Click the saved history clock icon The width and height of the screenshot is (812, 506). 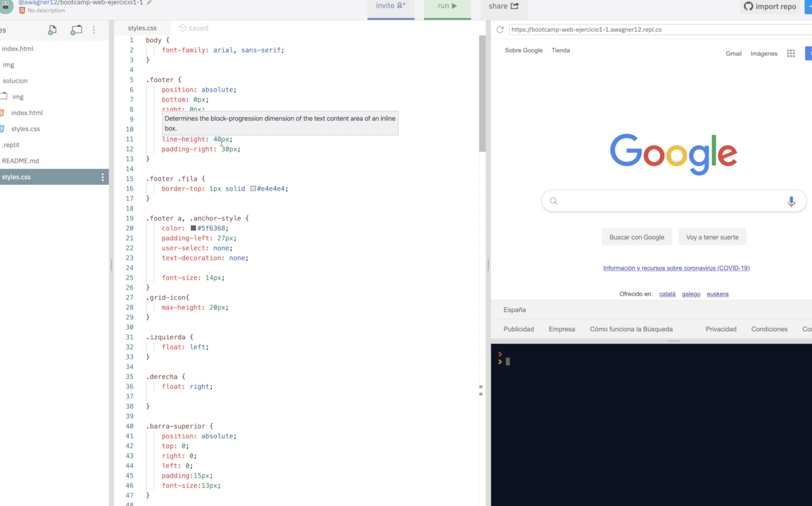(x=182, y=28)
